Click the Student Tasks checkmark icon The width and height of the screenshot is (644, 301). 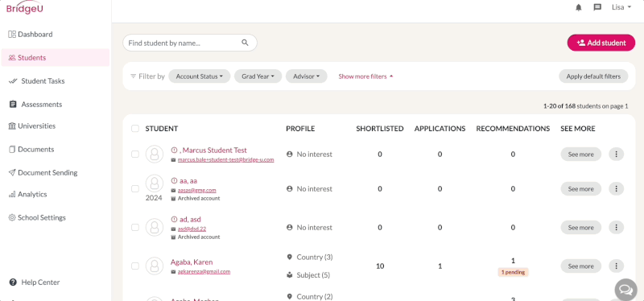(x=12, y=81)
